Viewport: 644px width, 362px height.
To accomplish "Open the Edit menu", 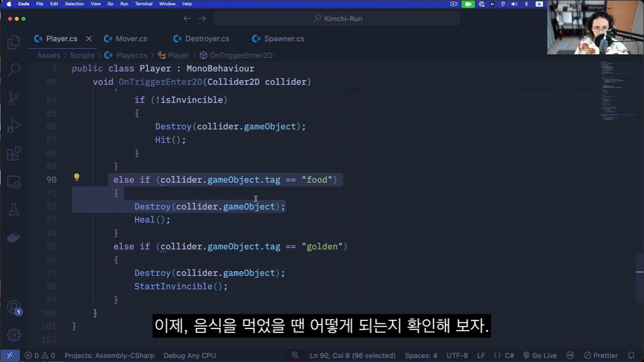I will point(54,3).
